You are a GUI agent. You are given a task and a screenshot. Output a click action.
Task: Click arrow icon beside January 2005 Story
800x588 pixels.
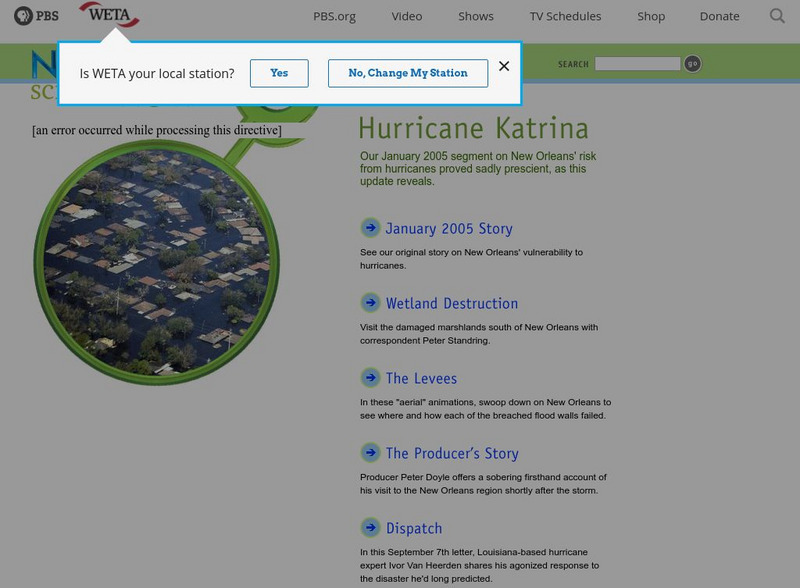tap(370, 228)
